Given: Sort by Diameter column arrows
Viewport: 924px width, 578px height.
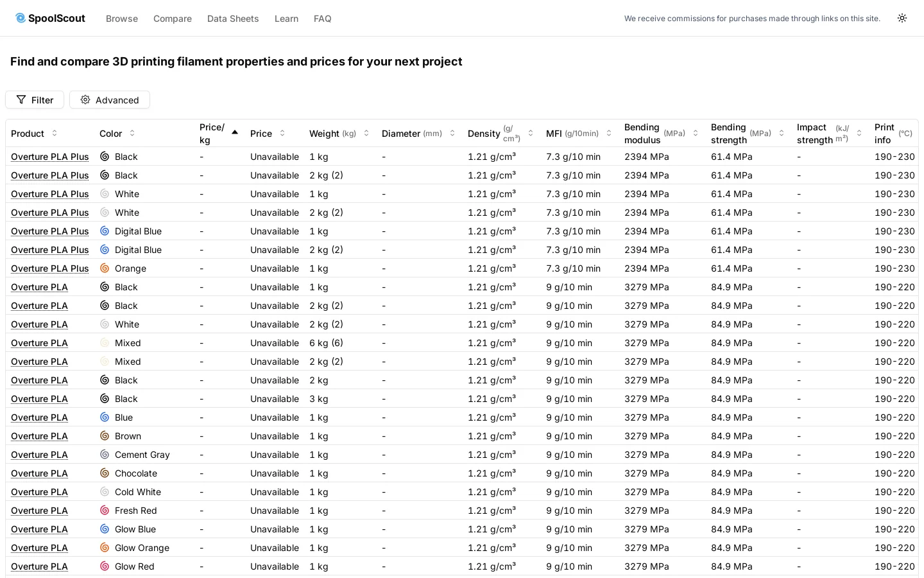Looking at the screenshot, I should tap(452, 133).
